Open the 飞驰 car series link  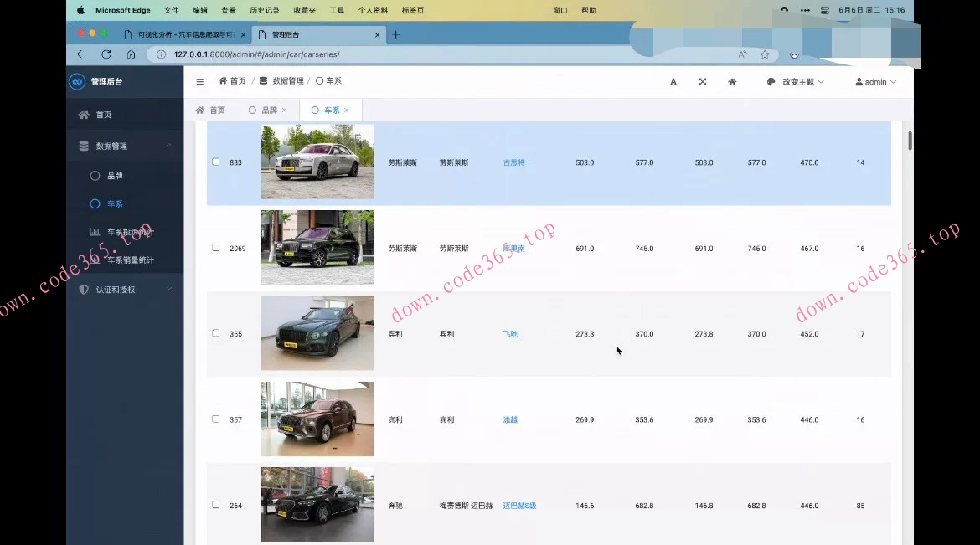510,334
